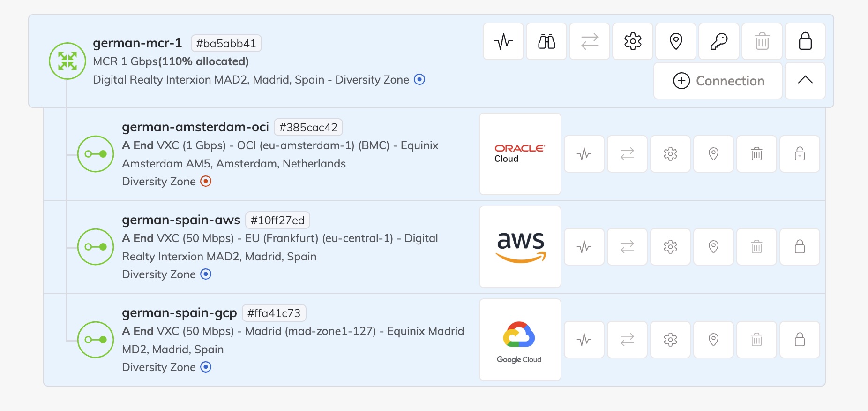Screen dimensions: 868x411
Task: Delete the german-amsterdam-oci connection
Action: 756,154
